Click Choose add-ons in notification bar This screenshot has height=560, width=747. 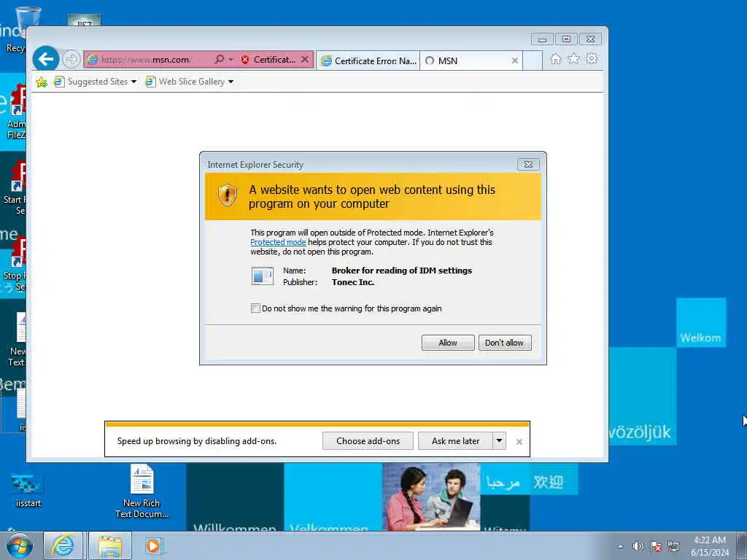pos(368,441)
